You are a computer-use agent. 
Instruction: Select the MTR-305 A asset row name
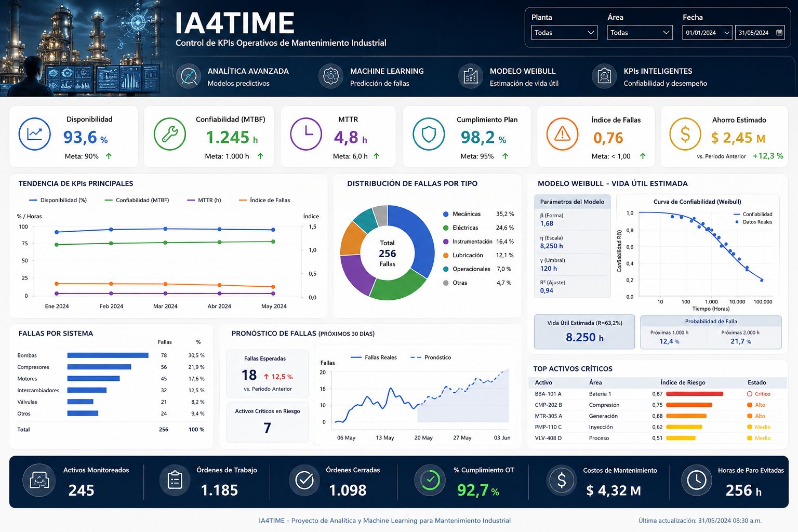(x=548, y=416)
